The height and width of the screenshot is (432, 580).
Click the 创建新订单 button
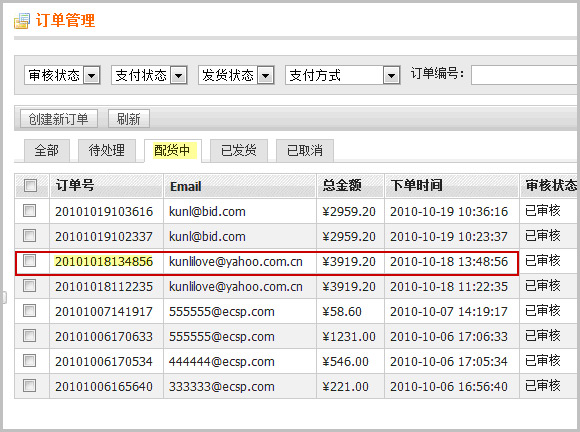pos(58,119)
